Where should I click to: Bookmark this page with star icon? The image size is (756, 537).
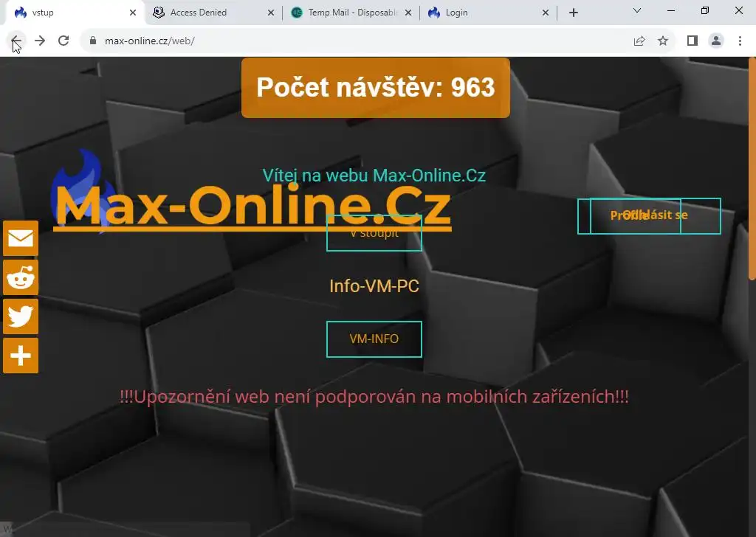point(663,41)
